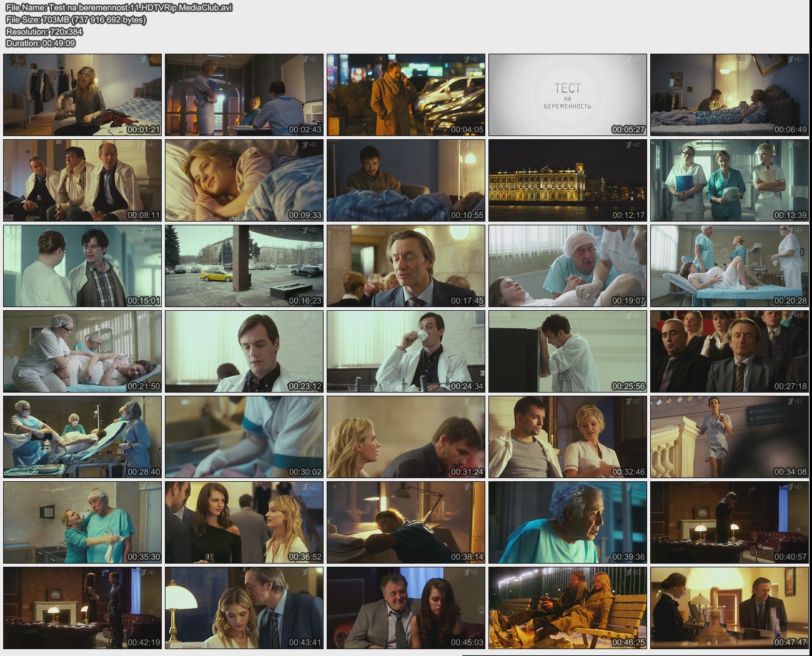Screen dimensions: 812x656
Task: Click the Duration 00:49:09 text
Action: (41, 43)
